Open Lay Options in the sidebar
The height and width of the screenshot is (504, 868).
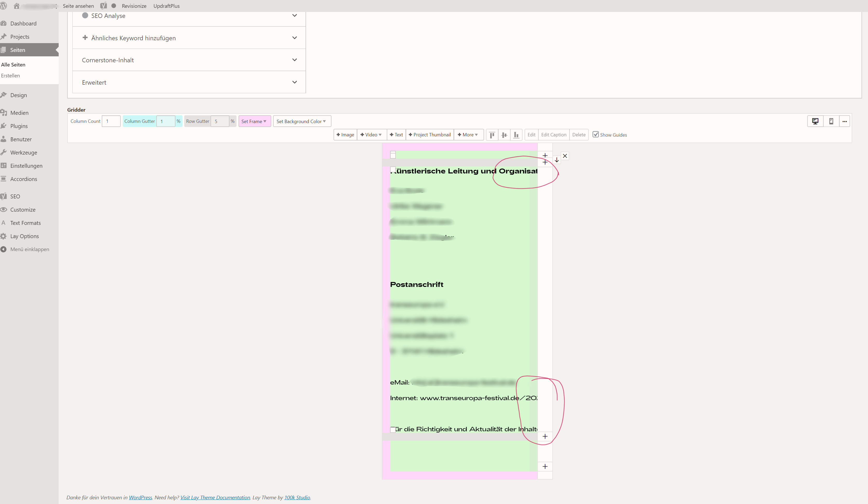(x=24, y=236)
